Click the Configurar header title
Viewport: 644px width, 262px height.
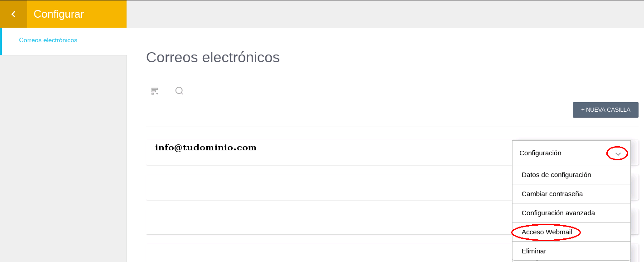coord(59,14)
